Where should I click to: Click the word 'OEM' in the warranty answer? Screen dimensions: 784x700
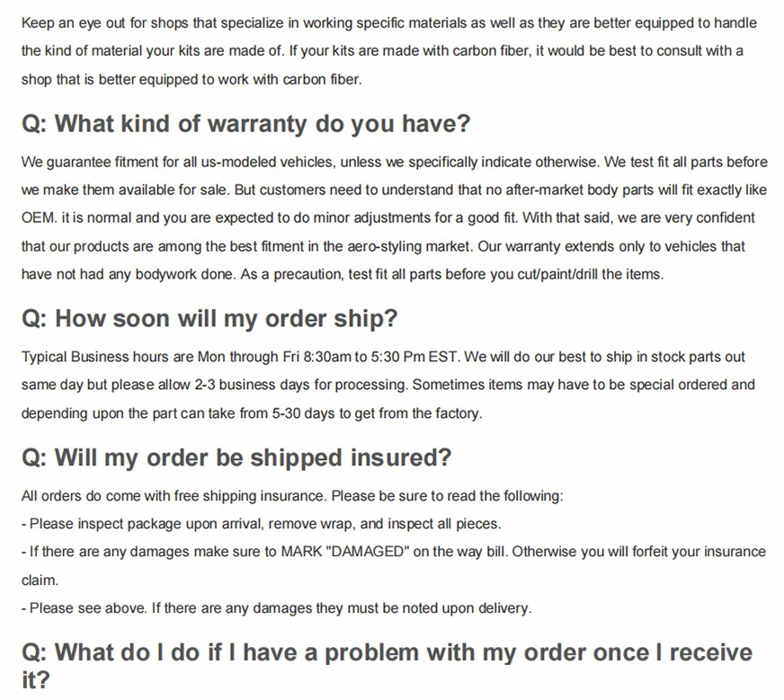coord(37,217)
